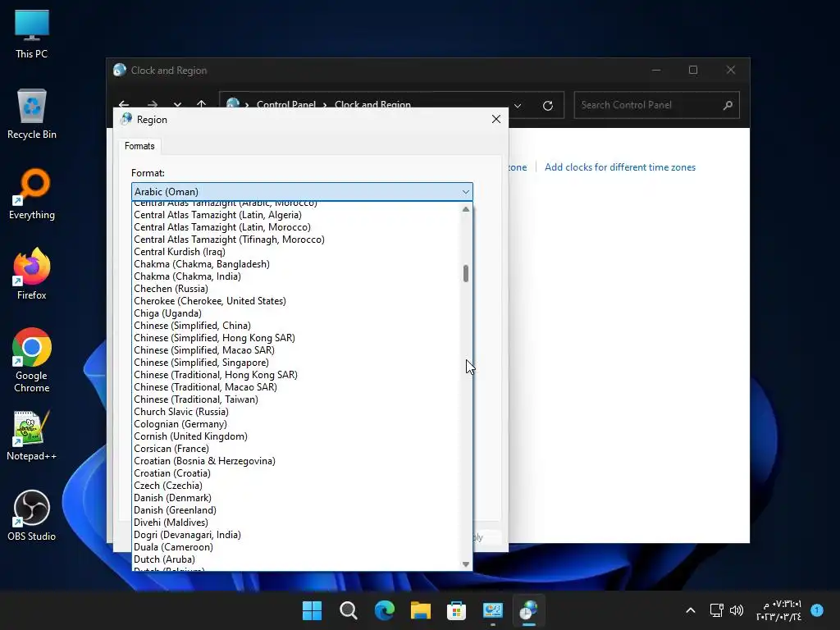Select Chiga (Uganda) format
The height and width of the screenshot is (630, 840).
tap(296, 313)
